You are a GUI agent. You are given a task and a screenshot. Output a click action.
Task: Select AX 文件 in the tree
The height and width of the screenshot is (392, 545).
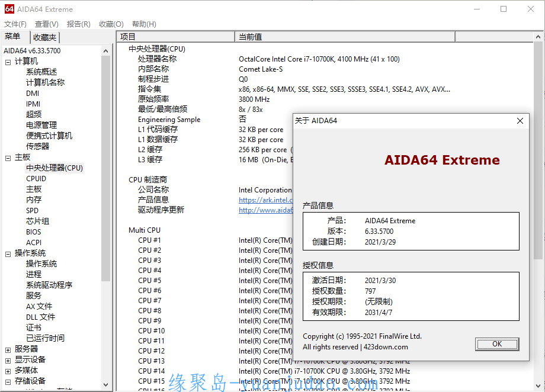[x=39, y=307]
